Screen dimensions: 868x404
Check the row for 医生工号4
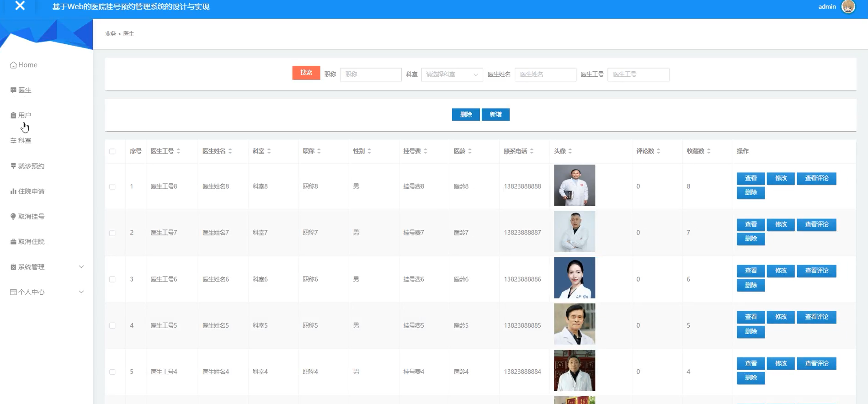[112, 372]
